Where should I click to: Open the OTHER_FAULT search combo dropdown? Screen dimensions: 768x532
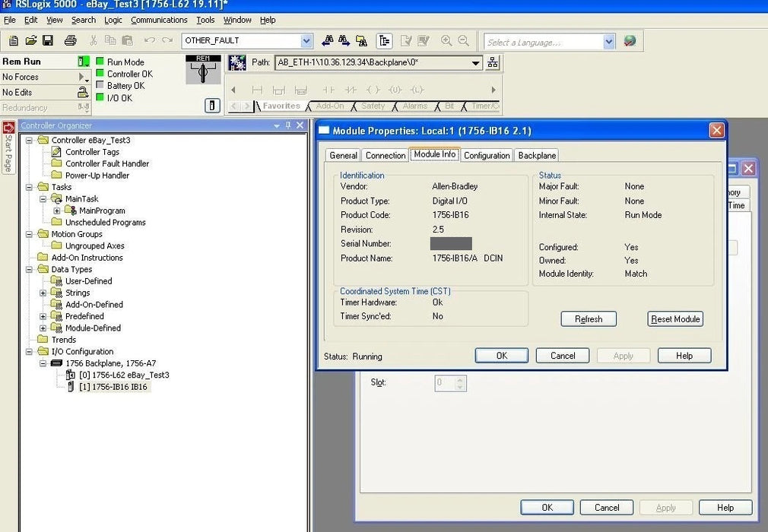click(x=306, y=40)
